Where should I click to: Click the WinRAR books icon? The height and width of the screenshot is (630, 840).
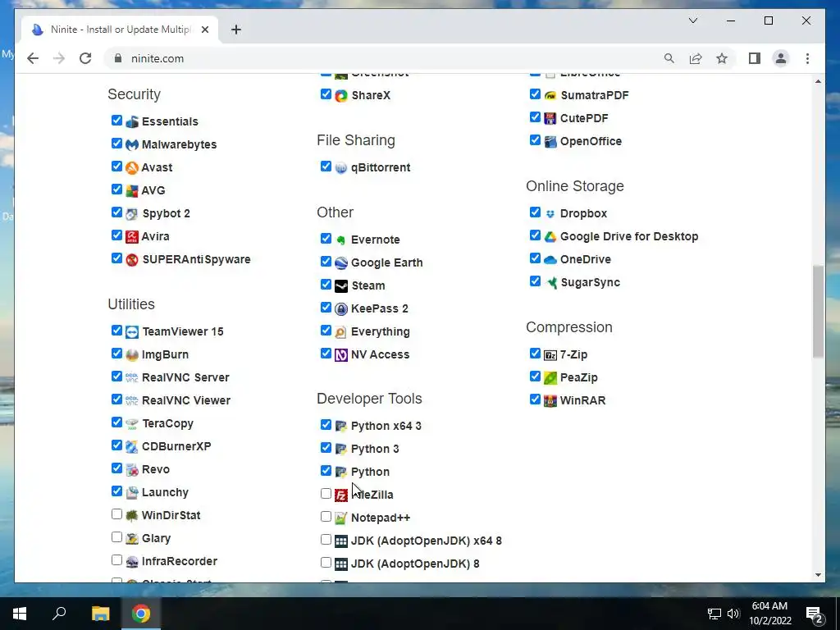(550, 400)
